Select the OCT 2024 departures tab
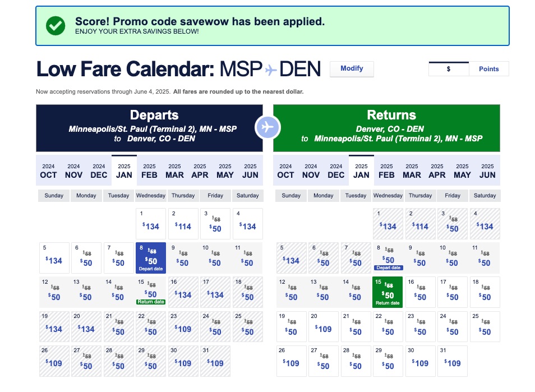The height and width of the screenshot is (392, 535). 48,171
